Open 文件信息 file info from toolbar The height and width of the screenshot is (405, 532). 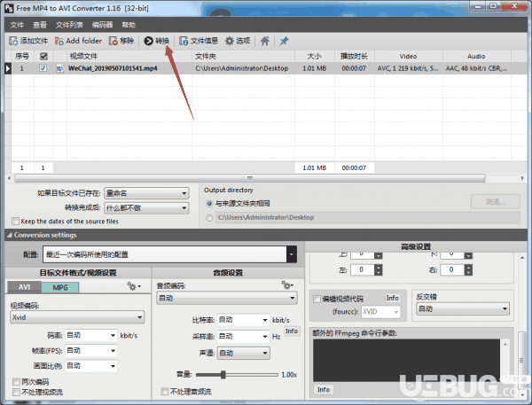click(x=184, y=41)
